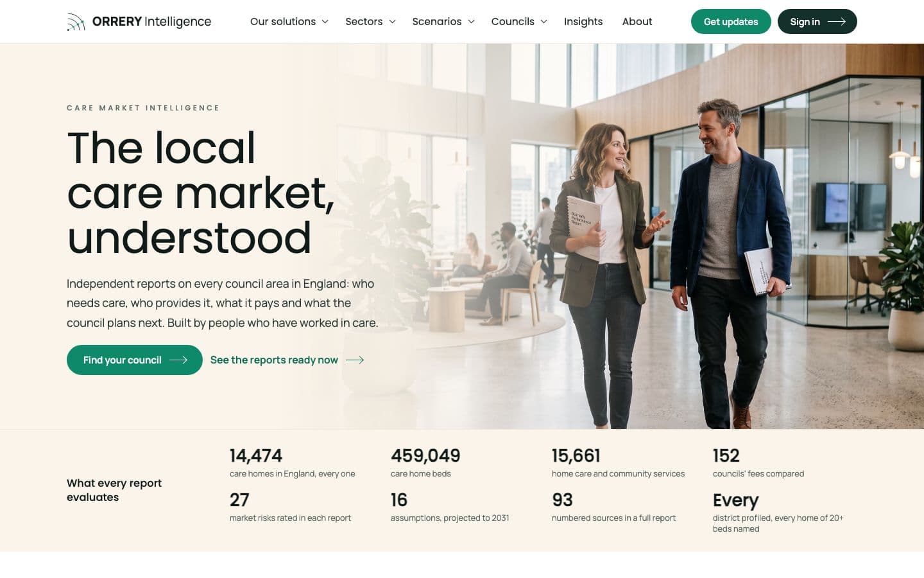
Task: Open the Councils menu
Action: (x=519, y=22)
